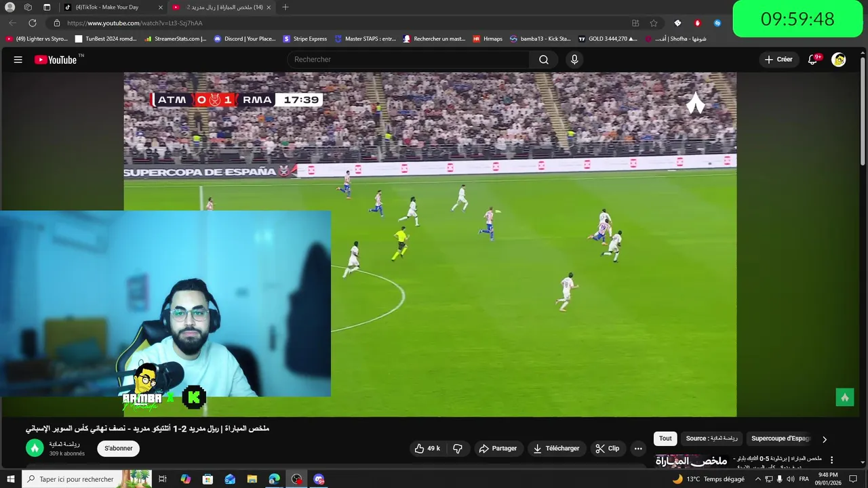Click the blue extension icon in the toolbar
This screenshot has width=868, height=488.
pyautogui.click(x=717, y=23)
